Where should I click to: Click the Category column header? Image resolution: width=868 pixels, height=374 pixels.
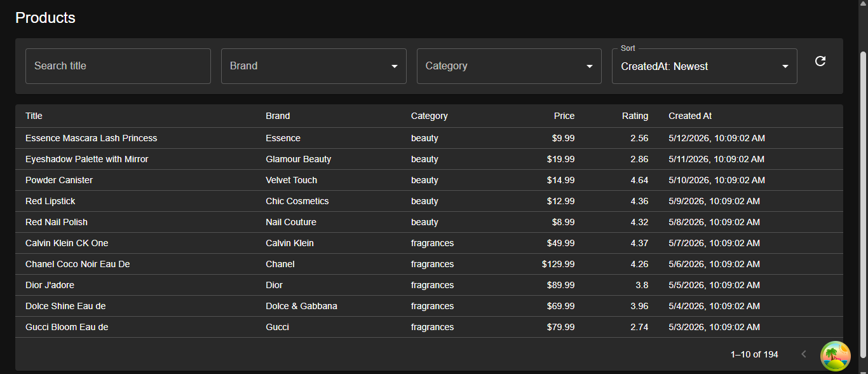coord(430,116)
